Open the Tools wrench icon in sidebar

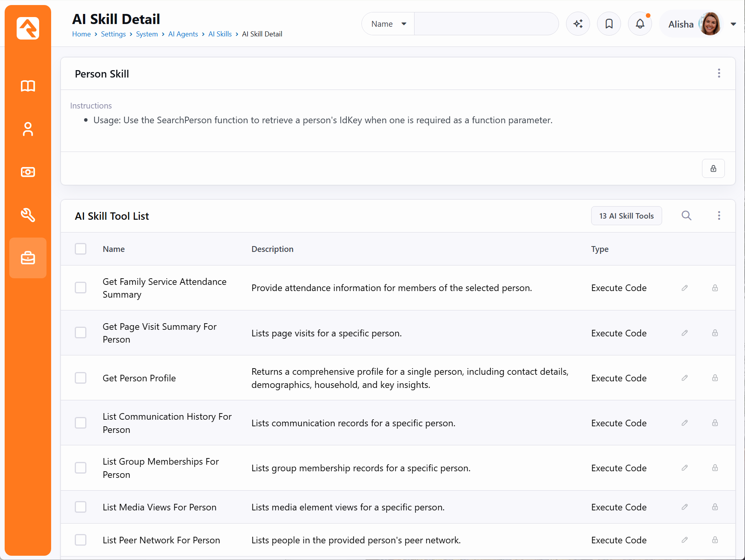coord(28,215)
